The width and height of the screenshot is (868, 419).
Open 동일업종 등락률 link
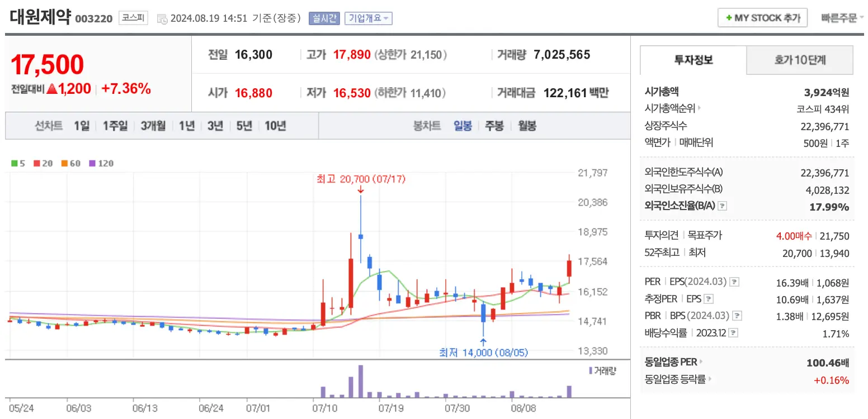678,379
